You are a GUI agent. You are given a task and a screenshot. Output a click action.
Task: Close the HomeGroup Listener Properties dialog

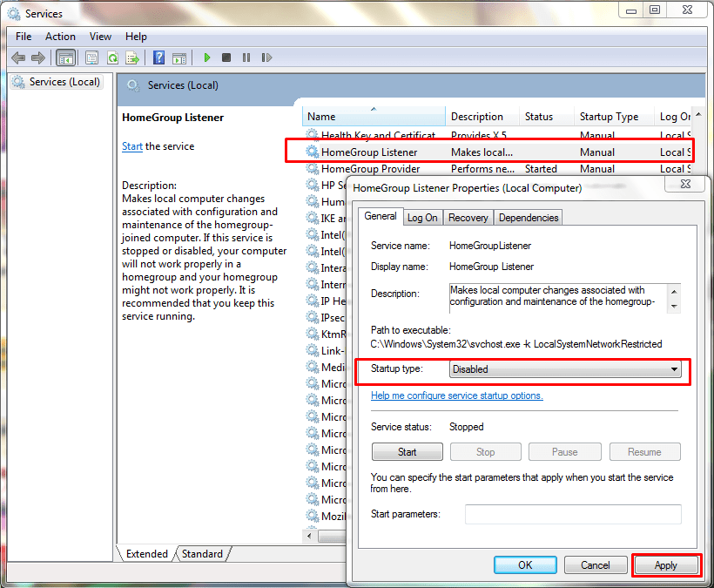[685, 184]
